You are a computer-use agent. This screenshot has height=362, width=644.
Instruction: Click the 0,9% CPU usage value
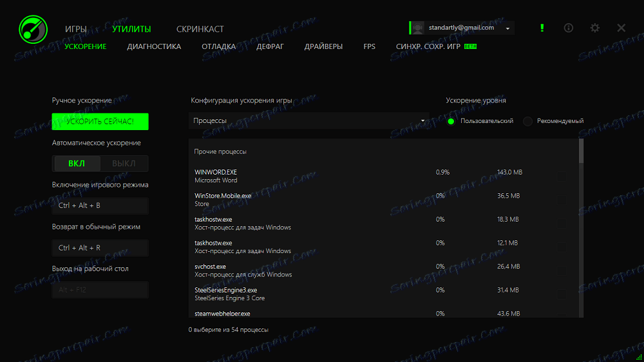point(443,172)
